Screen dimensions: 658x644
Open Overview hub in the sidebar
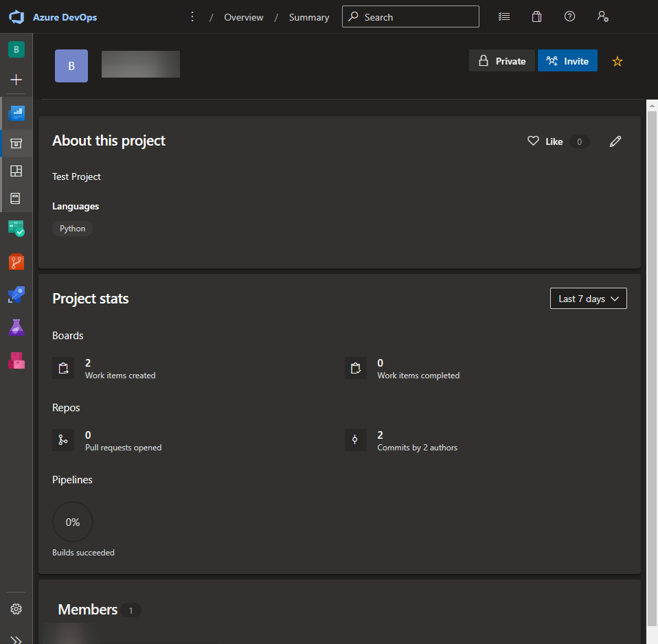16,113
